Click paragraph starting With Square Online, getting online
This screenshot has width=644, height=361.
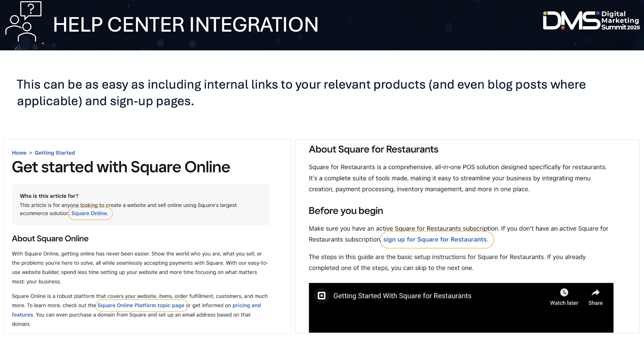coord(140,268)
